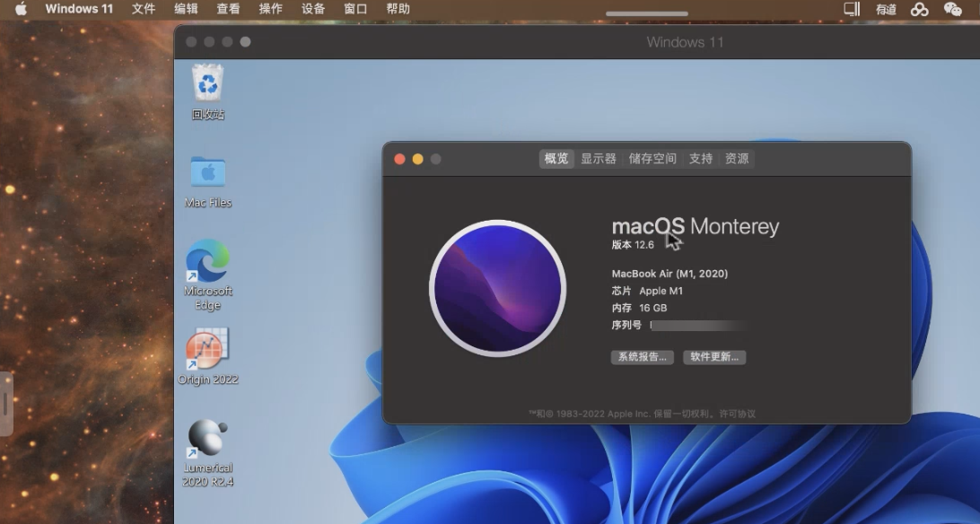Switch to the 支持 tab
Screen dimensions: 980x524
[701, 159]
